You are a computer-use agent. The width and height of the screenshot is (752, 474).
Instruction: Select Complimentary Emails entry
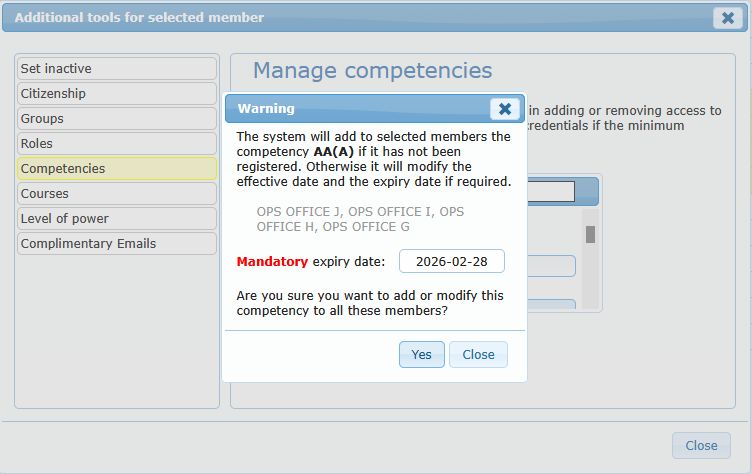[116, 243]
